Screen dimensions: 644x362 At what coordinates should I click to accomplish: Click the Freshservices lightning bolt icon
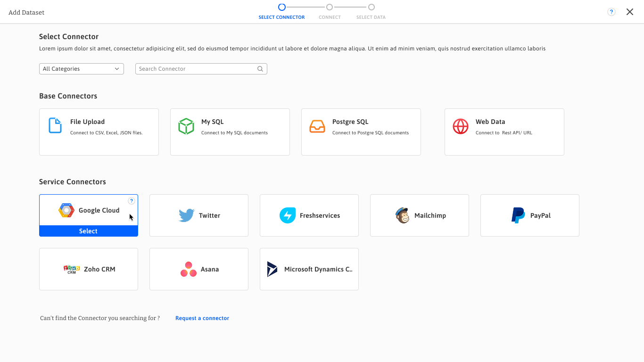pos(288,215)
